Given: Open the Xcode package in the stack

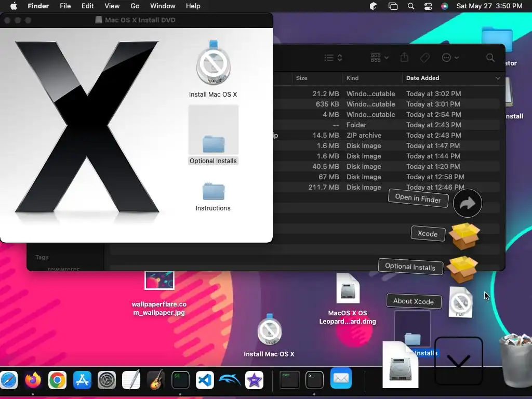Looking at the screenshot, I should coord(464,236).
